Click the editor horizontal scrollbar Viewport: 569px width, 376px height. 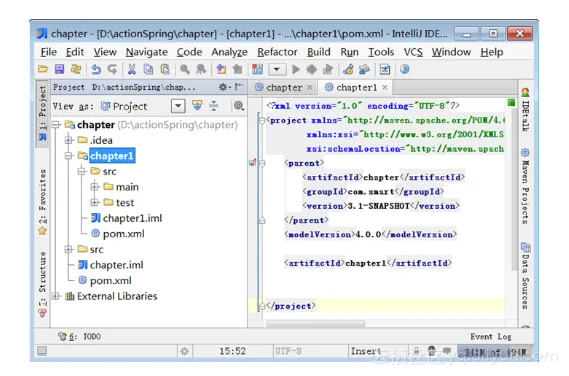[x=316, y=323]
